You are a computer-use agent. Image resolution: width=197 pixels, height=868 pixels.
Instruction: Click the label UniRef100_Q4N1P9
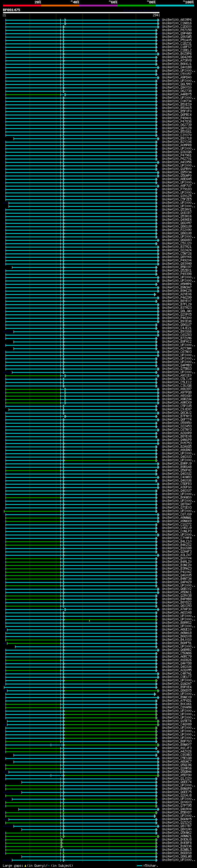(177, 440)
